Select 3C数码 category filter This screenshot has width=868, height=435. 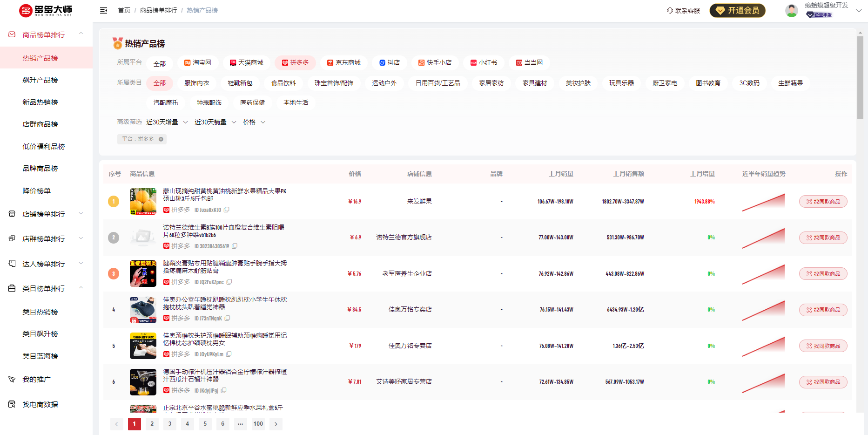pos(749,83)
